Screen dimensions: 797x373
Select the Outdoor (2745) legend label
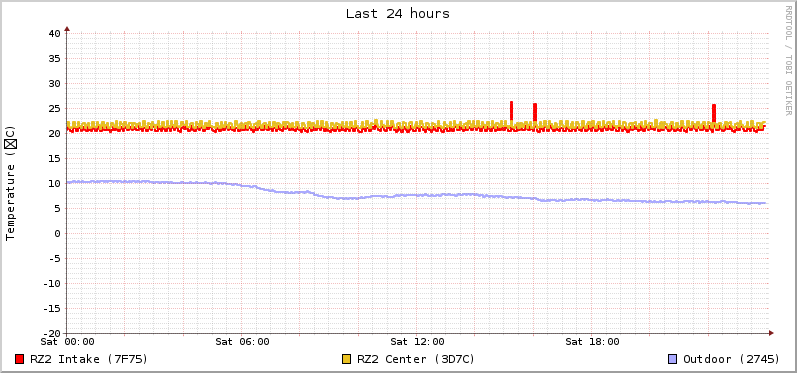pyautogui.click(x=731, y=359)
